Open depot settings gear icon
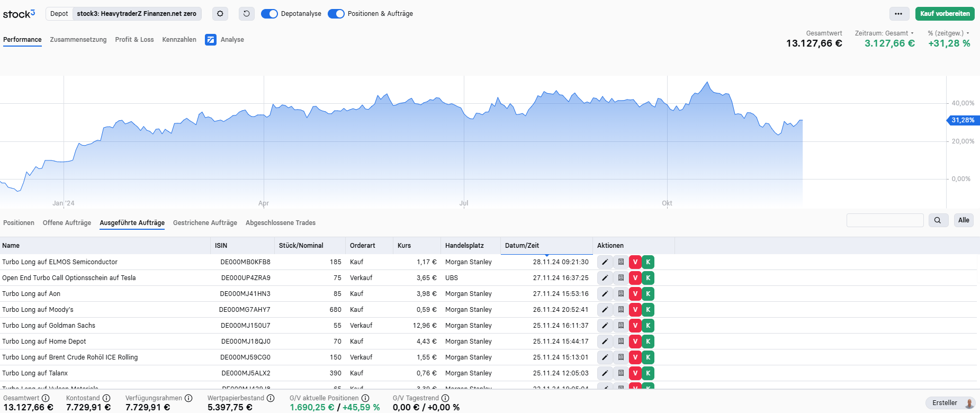The image size is (980, 413). [220, 14]
